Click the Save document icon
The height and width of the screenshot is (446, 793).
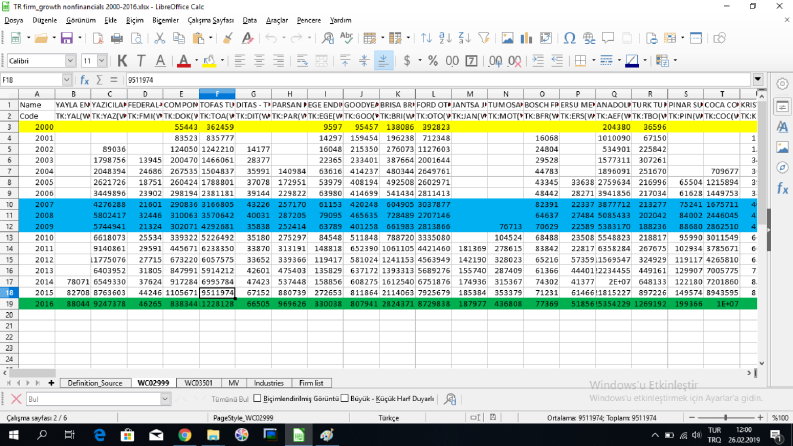[x=67, y=38]
